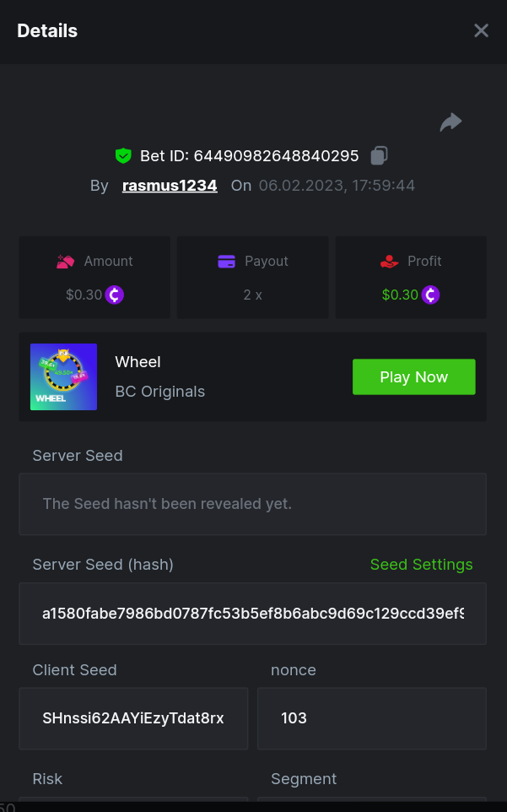Viewport: 507px width, 812px height.
Task: Open Seed Settings link
Action: [421, 565]
